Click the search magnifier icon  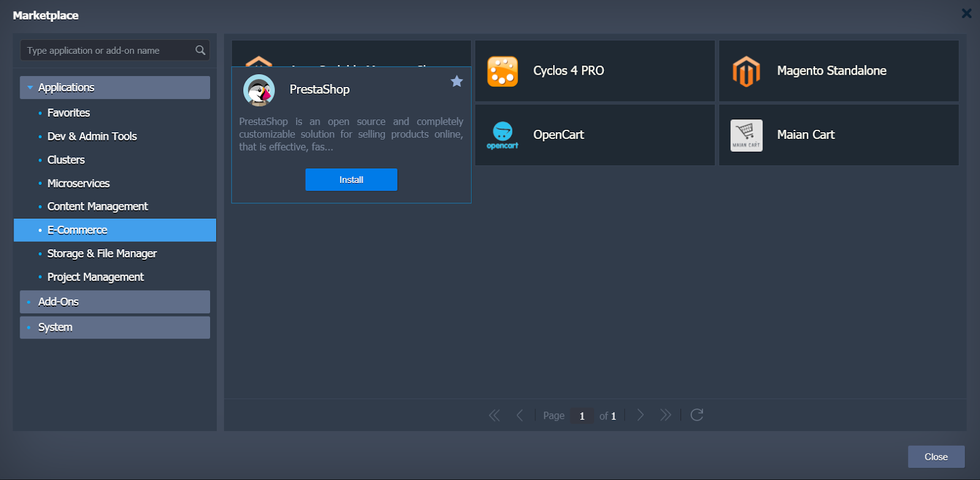pos(200,50)
